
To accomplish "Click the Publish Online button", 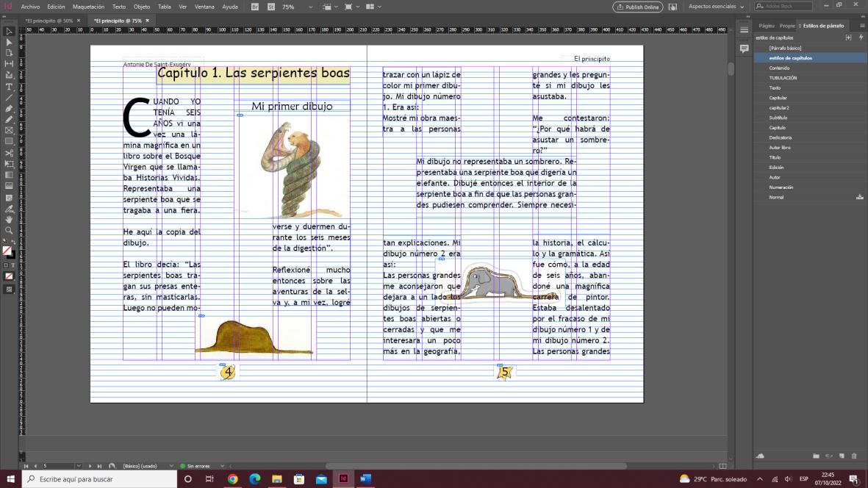I will [638, 7].
